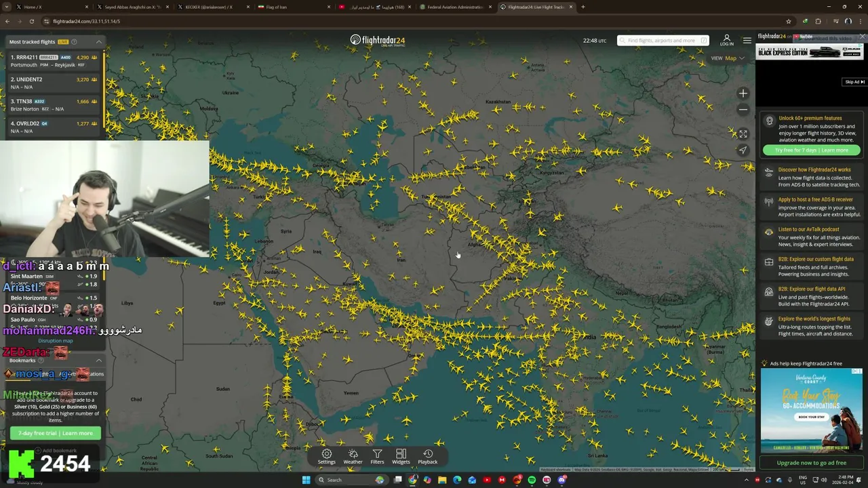Open Spotify from the taskbar
868x488 pixels.
tap(532, 480)
